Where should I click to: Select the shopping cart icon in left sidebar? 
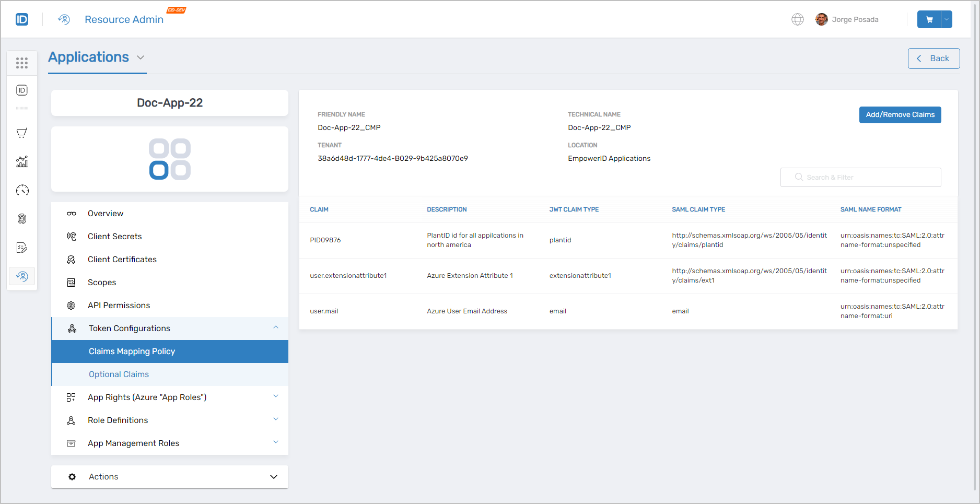22,133
